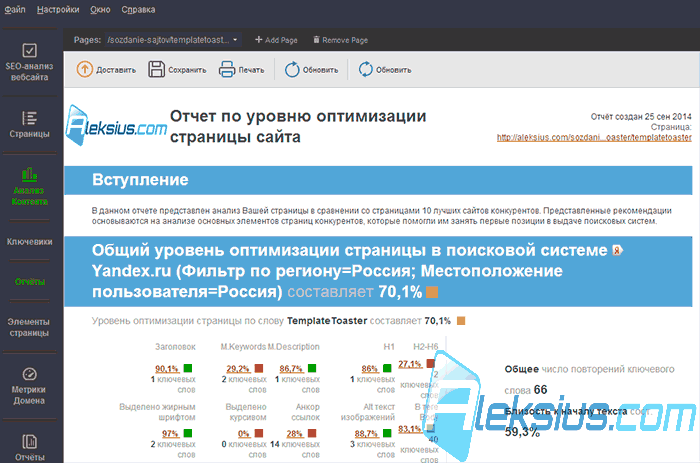700x463 pixels.
Task: Select SEO-анализ вебсайта checkmark icon
Action: click(x=29, y=50)
